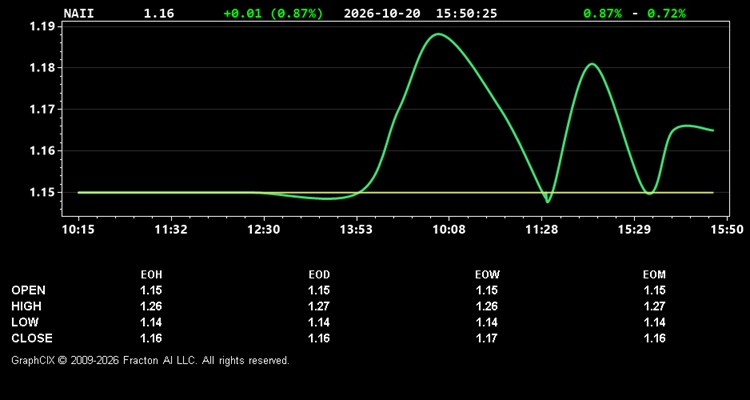Click the 1.27 high value under EOD
The width and height of the screenshot is (750, 400).
(319, 306)
